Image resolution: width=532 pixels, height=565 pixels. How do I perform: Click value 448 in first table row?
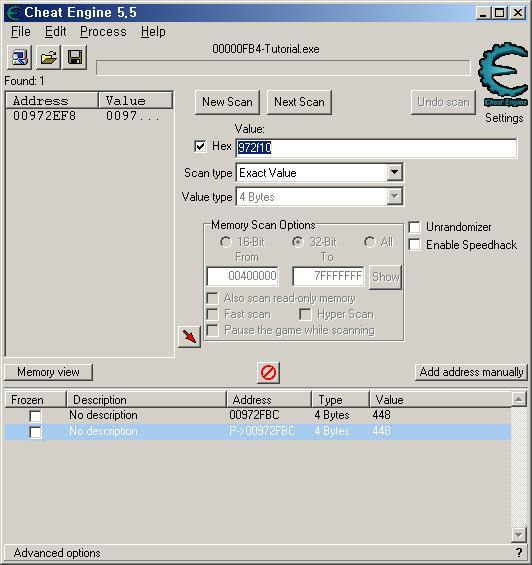pos(381,415)
